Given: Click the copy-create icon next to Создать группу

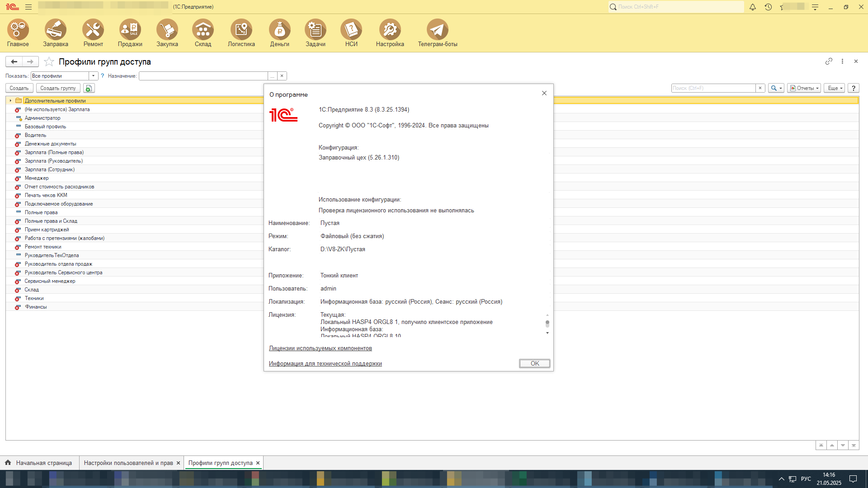Looking at the screenshot, I should 89,88.
